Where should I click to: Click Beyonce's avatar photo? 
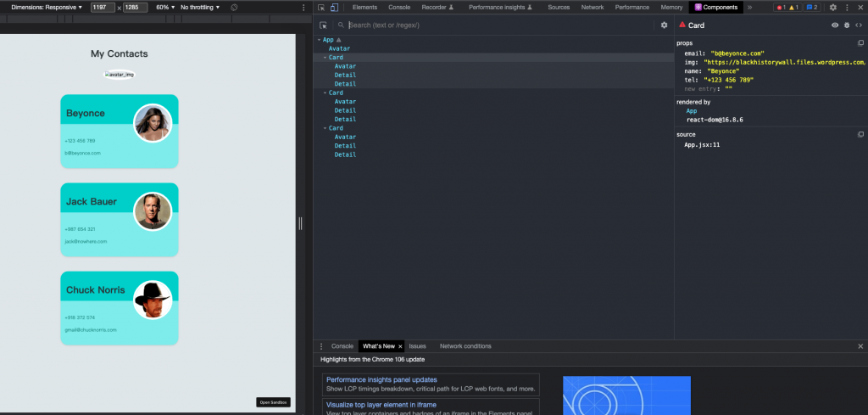pos(153,123)
